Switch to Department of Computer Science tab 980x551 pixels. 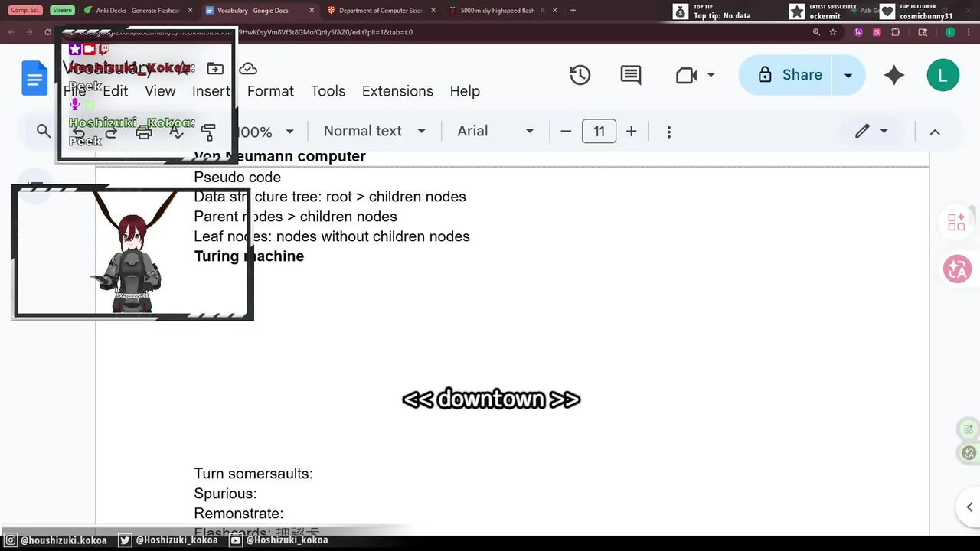[379, 11]
